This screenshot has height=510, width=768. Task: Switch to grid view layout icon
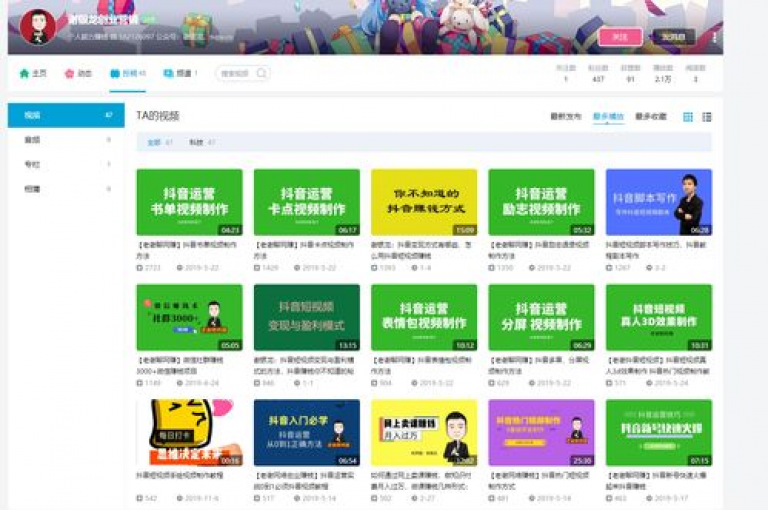pyautogui.click(x=688, y=117)
